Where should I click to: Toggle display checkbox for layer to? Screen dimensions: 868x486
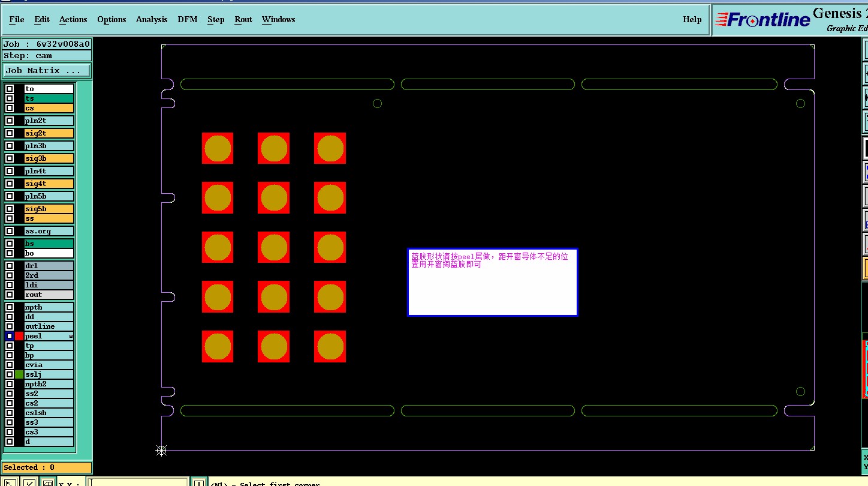[x=10, y=89]
